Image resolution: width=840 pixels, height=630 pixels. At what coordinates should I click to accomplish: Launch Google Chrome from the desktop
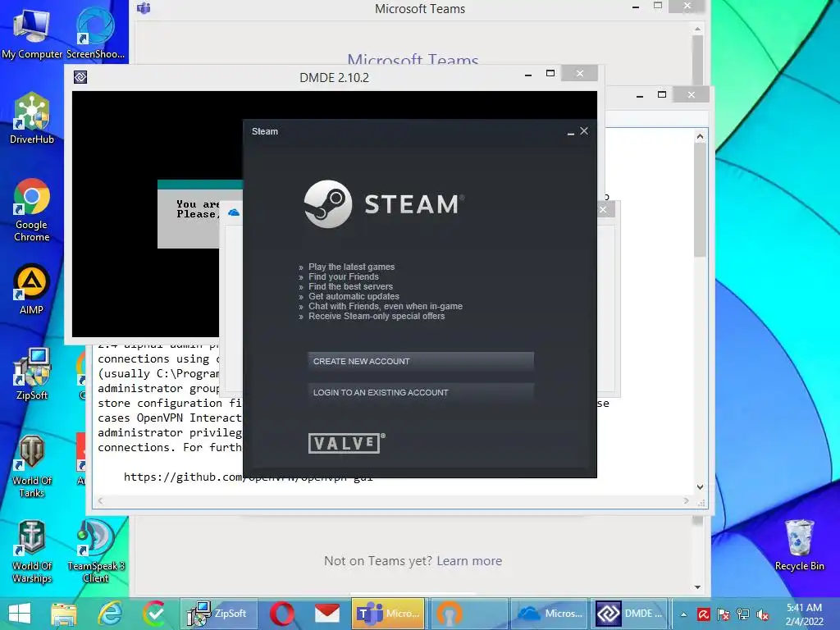[x=32, y=210]
